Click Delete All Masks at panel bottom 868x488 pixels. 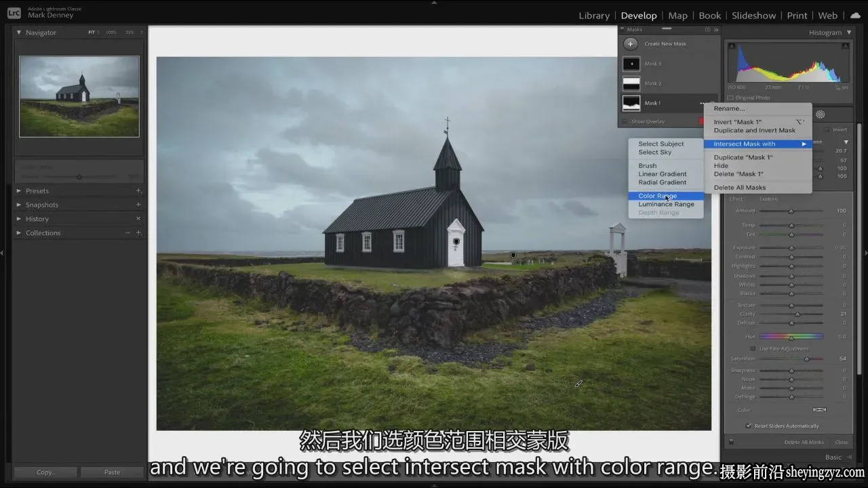pyautogui.click(x=804, y=443)
